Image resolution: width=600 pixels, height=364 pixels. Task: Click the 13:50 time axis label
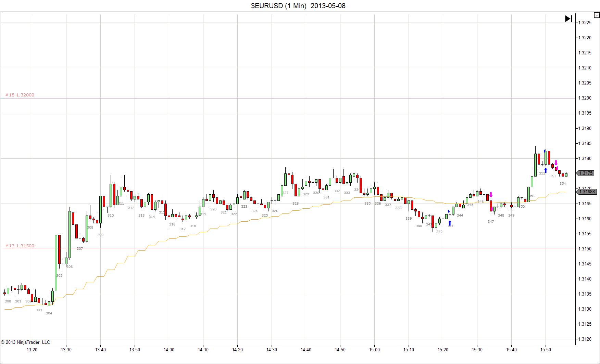click(x=135, y=350)
